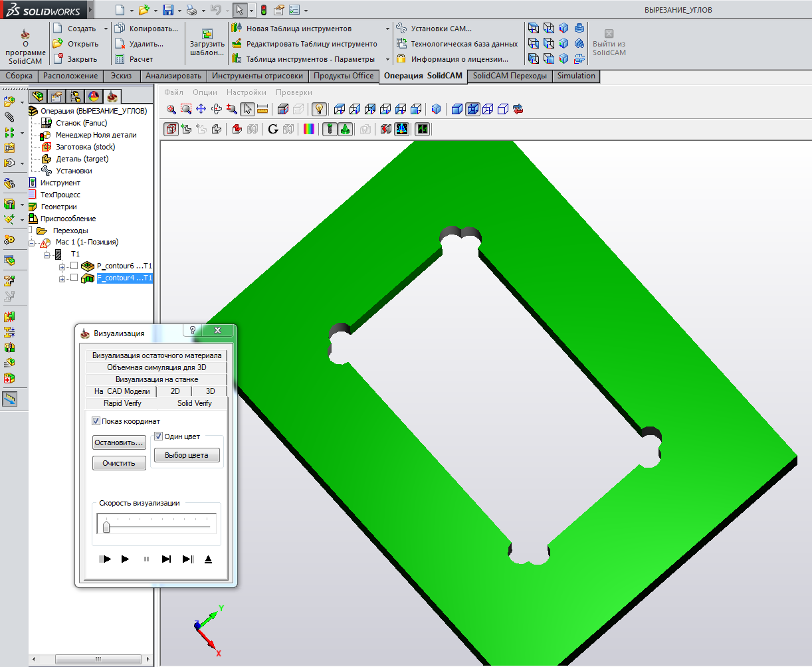This screenshot has height=667, width=812.
Task: Click the zoom magnifier tool in the simulation toolbar
Action: (x=171, y=109)
